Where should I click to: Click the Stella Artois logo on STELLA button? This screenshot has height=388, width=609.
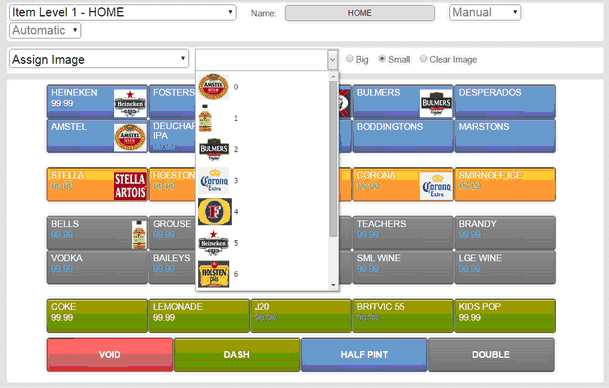pos(130,185)
